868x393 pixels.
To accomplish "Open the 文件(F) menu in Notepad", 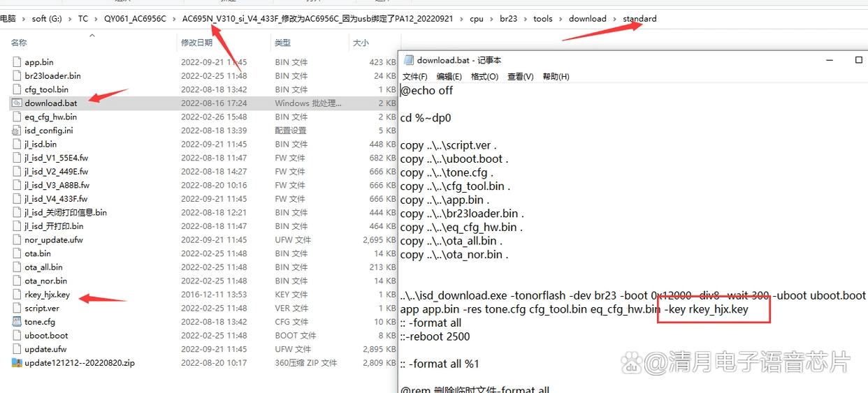I will [x=414, y=77].
